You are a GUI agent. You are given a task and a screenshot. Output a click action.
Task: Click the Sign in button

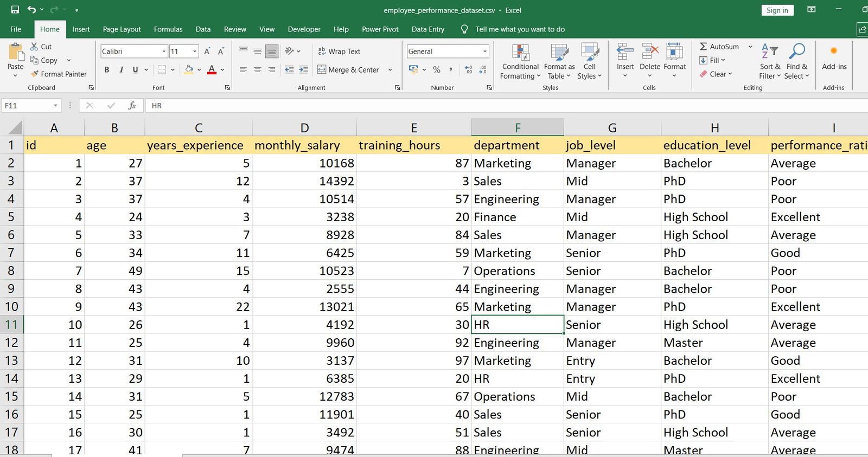coord(777,10)
